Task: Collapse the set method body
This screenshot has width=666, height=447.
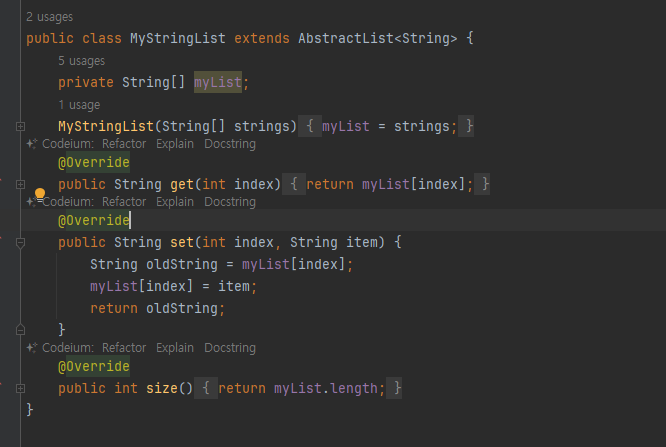Action: (20, 243)
